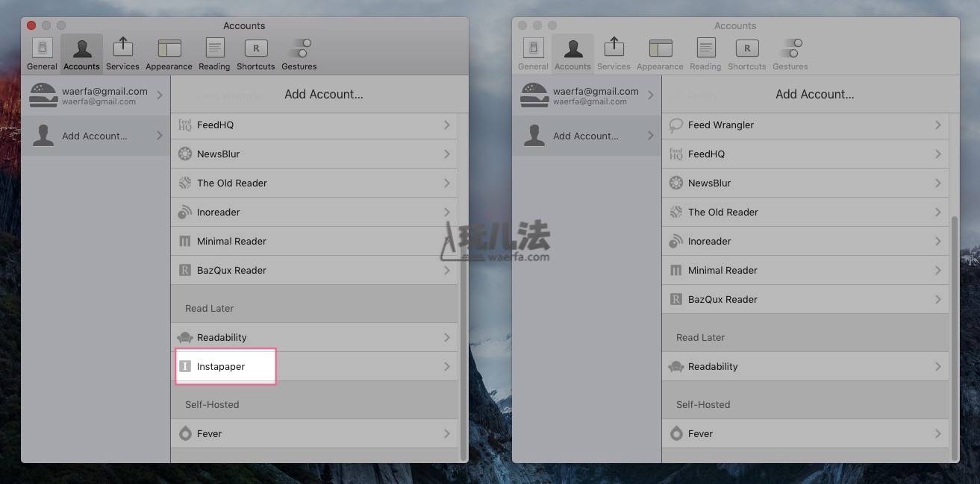Expand FeedHQ row chevron in left window

[x=446, y=125]
